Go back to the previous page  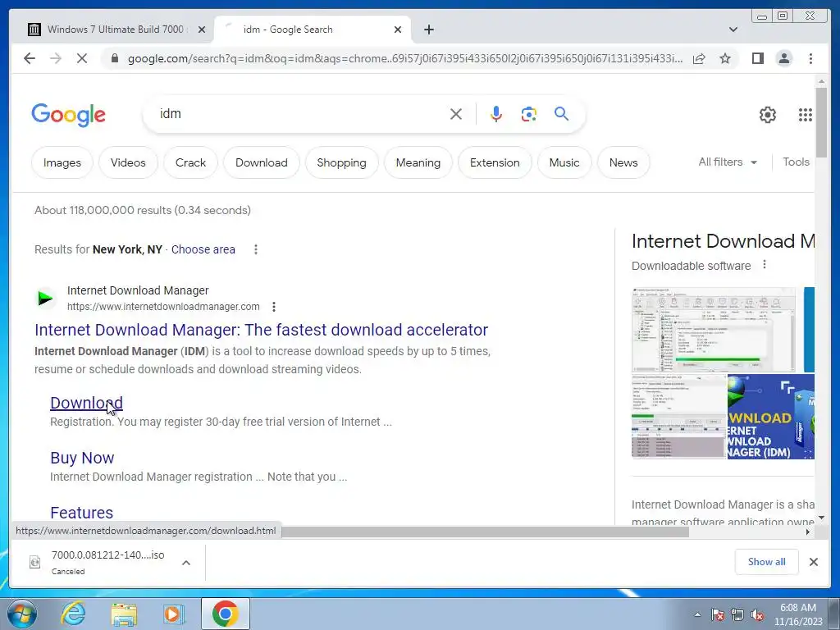coord(30,58)
